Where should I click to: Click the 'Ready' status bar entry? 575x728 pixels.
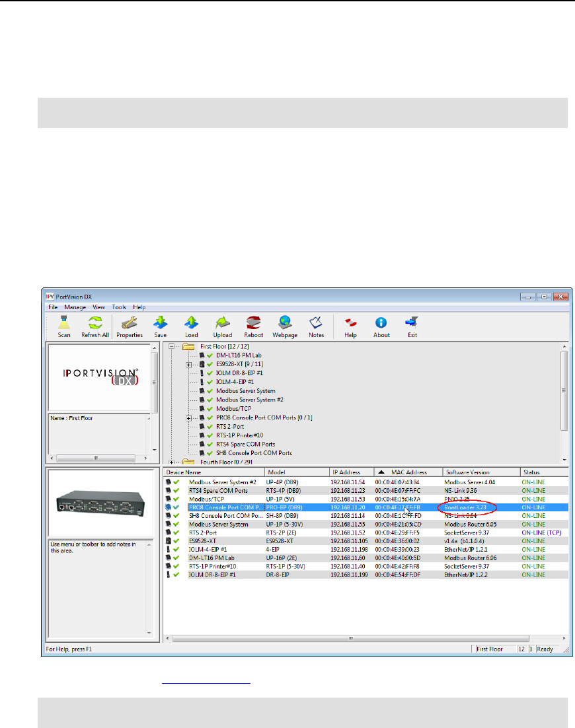(545, 649)
